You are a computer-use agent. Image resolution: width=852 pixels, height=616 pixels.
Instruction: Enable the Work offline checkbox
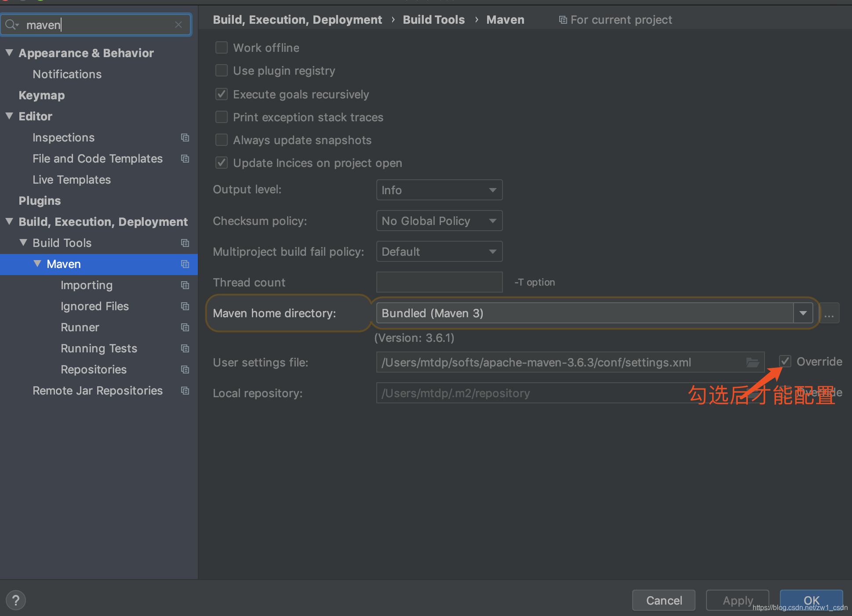(x=222, y=47)
